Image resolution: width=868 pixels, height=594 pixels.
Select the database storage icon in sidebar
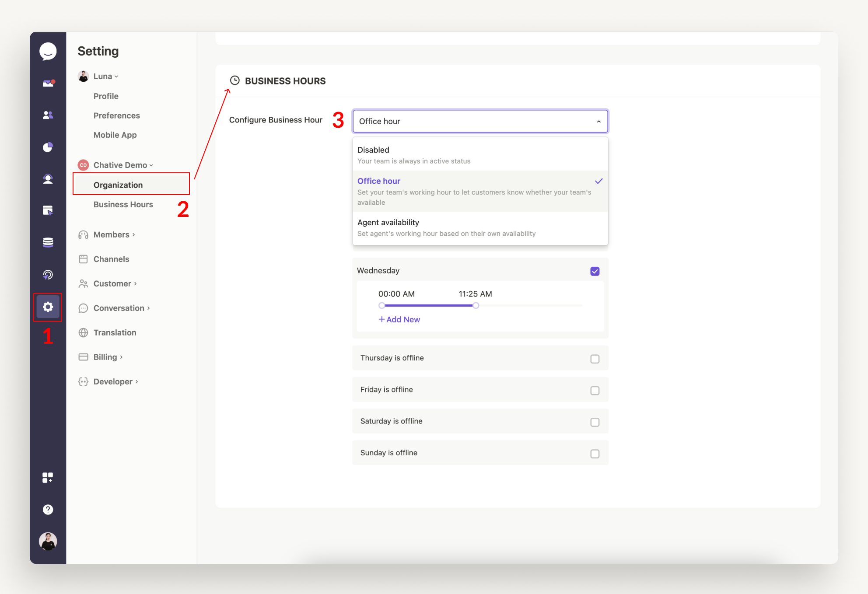pos(48,241)
